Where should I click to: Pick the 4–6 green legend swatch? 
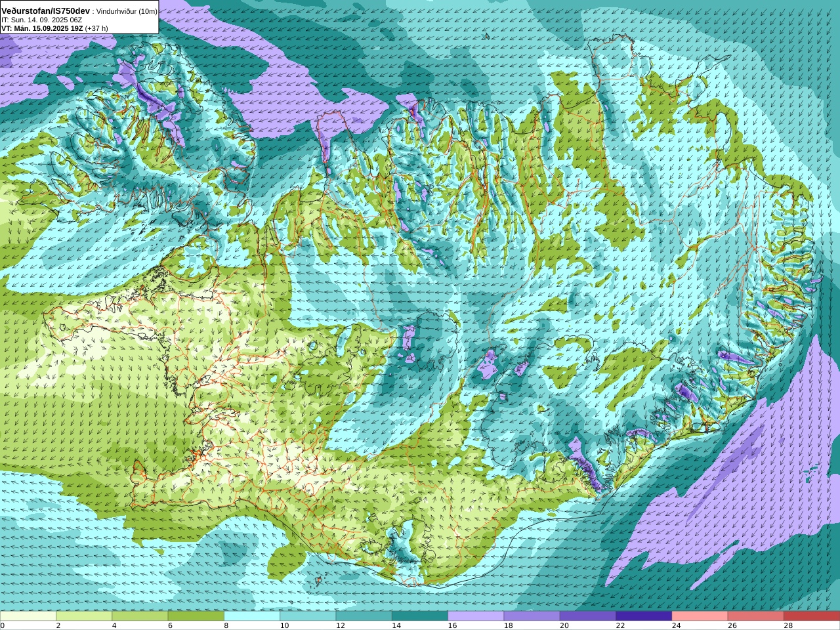(x=140, y=616)
